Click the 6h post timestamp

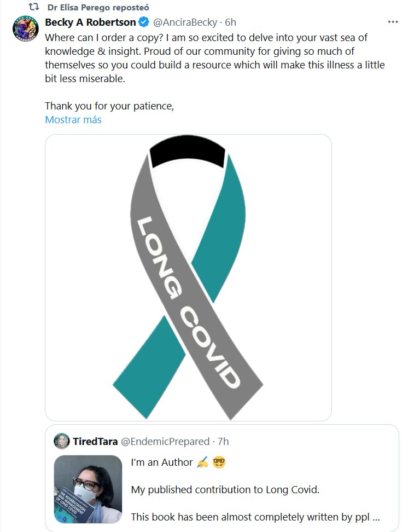click(230, 22)
